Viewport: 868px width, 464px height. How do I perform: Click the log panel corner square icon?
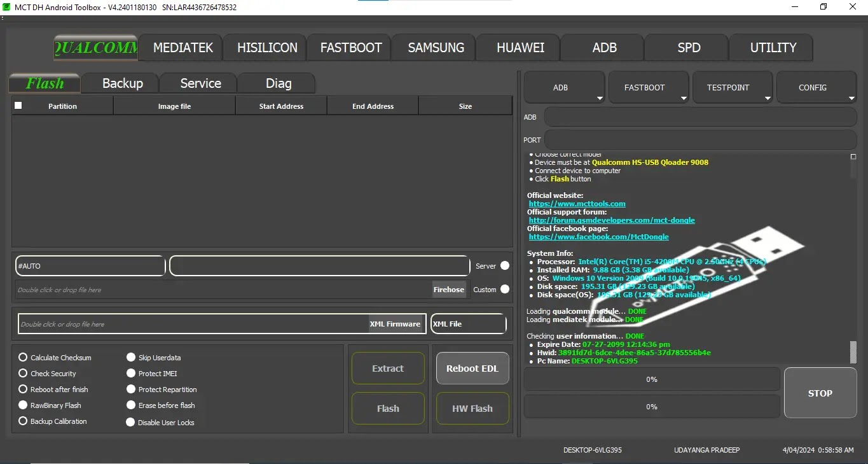pos(853,157)
